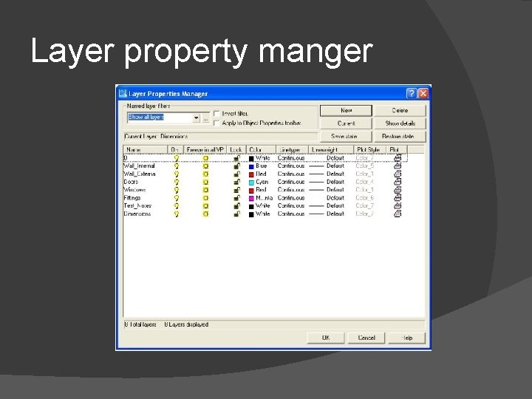Check Apply to Object Properties toolbar

216,123
